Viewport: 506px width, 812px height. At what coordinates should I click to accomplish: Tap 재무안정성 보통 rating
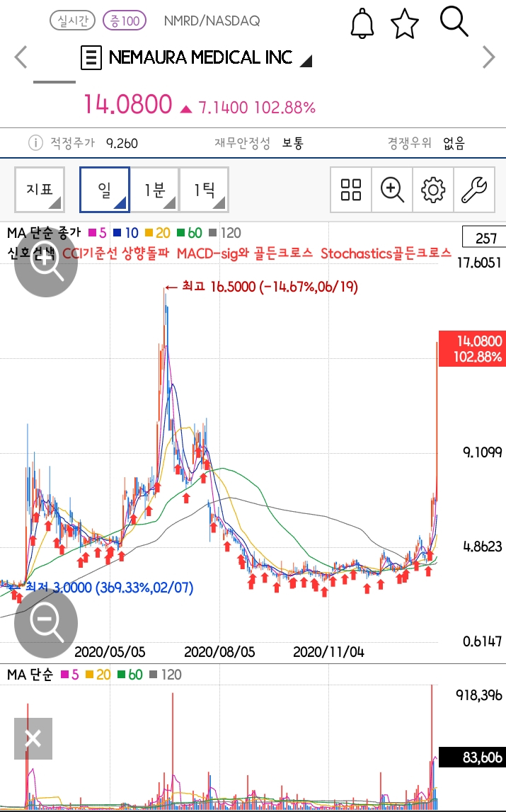259,143
